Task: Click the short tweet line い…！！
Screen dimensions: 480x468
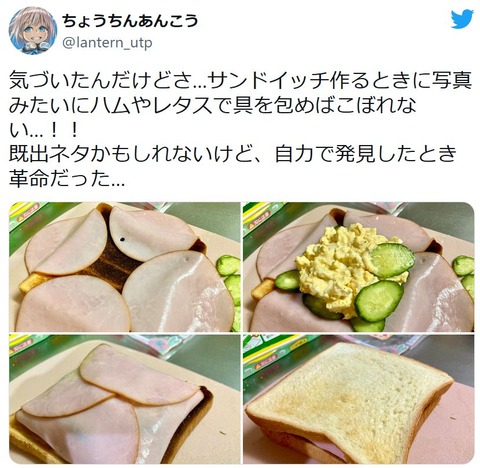Action: pyautogui.click(x=44, y=131)
